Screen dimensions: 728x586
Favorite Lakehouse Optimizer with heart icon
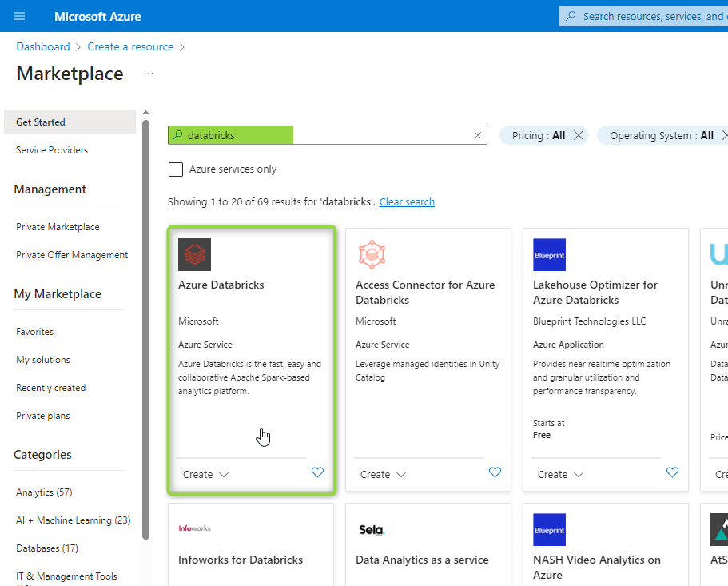[672, 472]
